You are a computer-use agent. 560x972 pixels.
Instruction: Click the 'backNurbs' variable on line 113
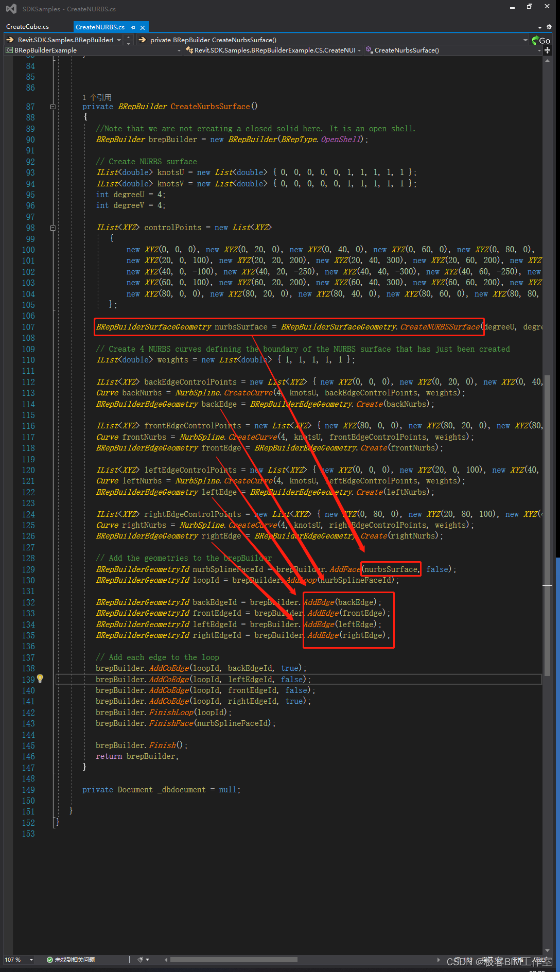click(142, 393)
